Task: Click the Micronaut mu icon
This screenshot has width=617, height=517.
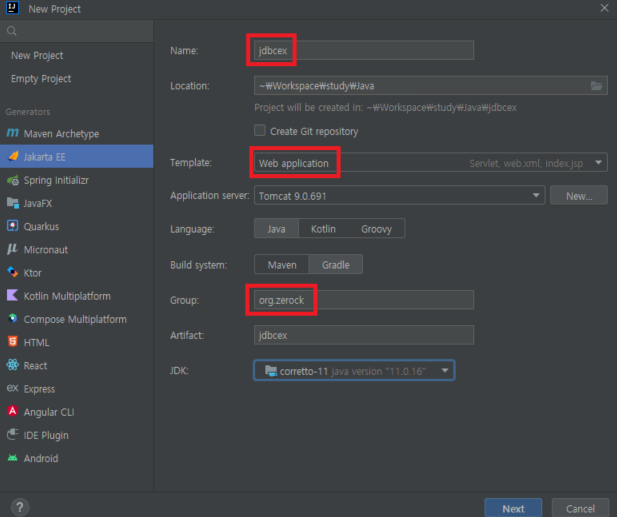Action: [13, 249]
